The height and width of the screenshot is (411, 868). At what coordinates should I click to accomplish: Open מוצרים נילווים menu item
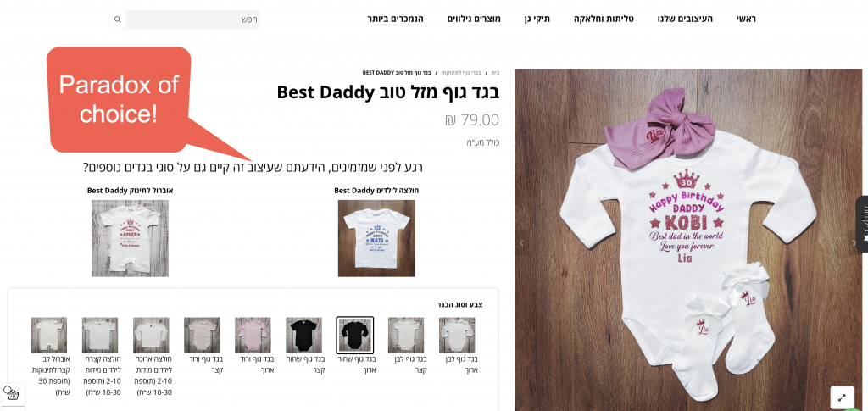click(474, 19)
